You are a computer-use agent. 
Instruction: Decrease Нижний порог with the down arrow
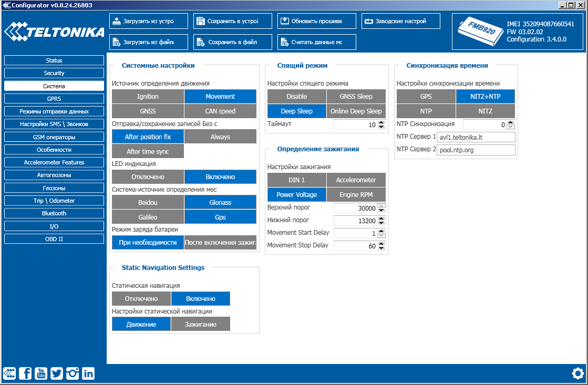pyautogui.click(x=381, y=223)
